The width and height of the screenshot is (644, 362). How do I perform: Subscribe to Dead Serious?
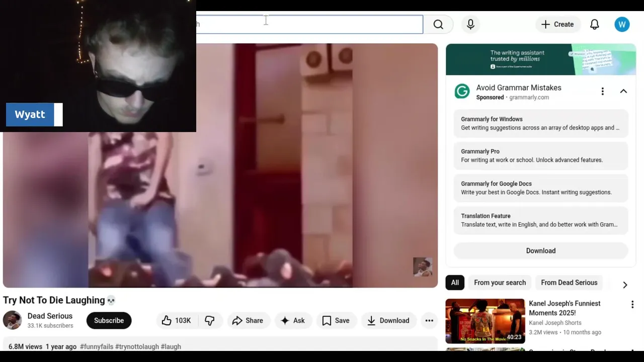pos(109,321)
